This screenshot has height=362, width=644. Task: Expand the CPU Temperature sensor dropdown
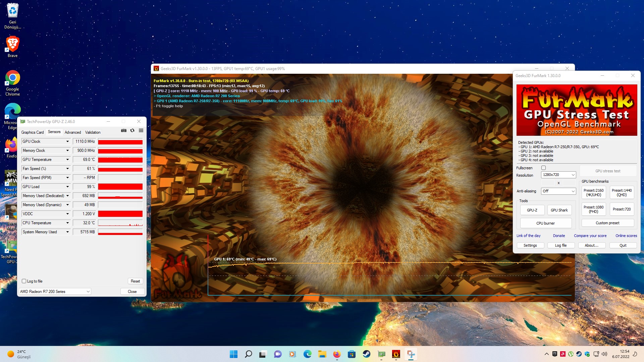[x=67, y=223]
